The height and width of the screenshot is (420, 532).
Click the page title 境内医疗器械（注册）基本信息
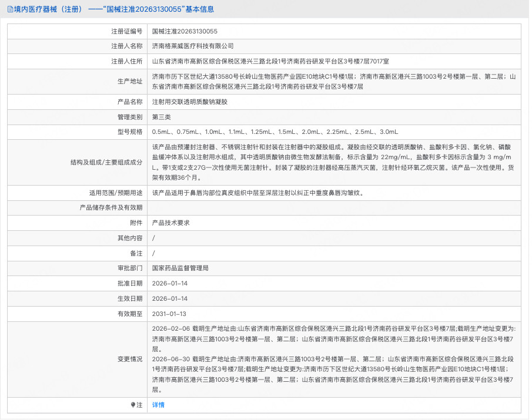(114, 9)
